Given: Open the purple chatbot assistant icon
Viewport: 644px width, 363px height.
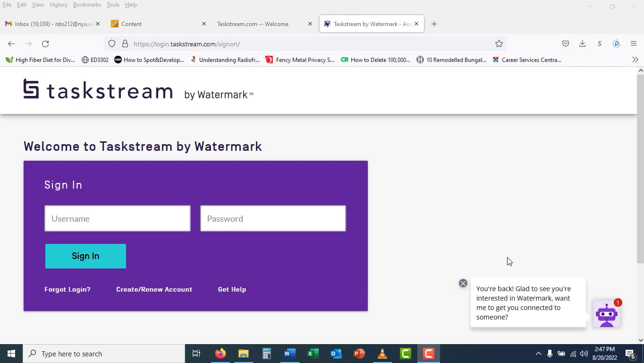Looking at the screenshot, I should point(607,314).
